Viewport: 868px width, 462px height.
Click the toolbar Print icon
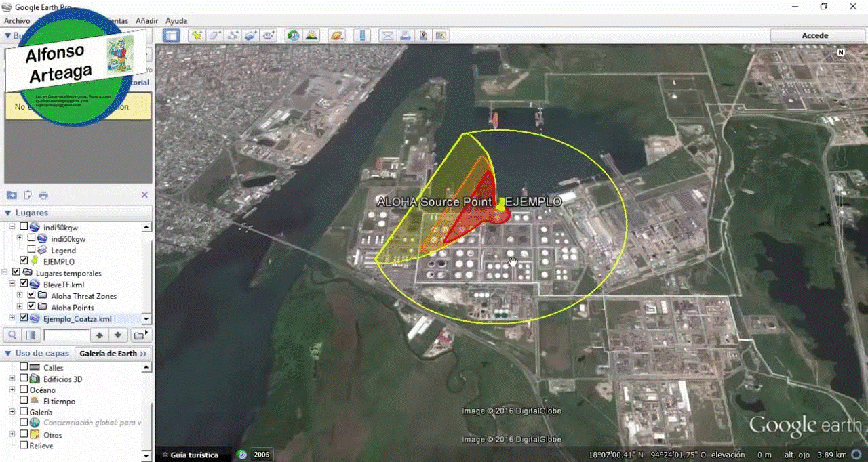405,36
